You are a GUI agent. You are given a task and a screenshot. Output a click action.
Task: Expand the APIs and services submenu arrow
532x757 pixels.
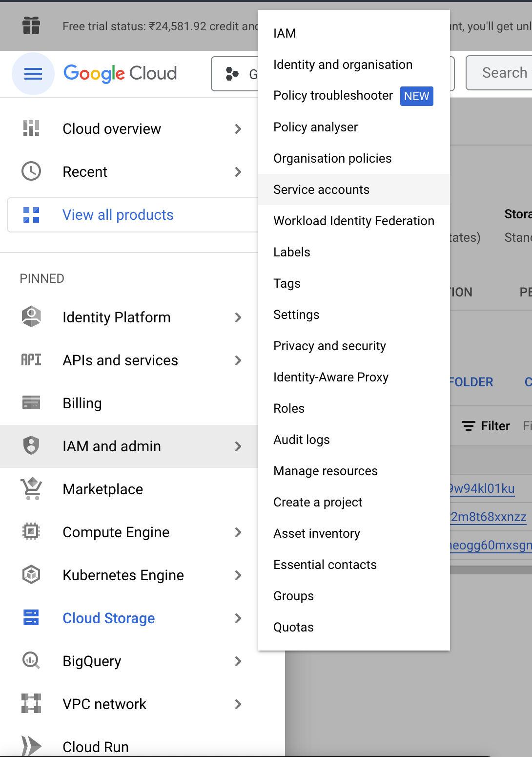click(238, 360)
